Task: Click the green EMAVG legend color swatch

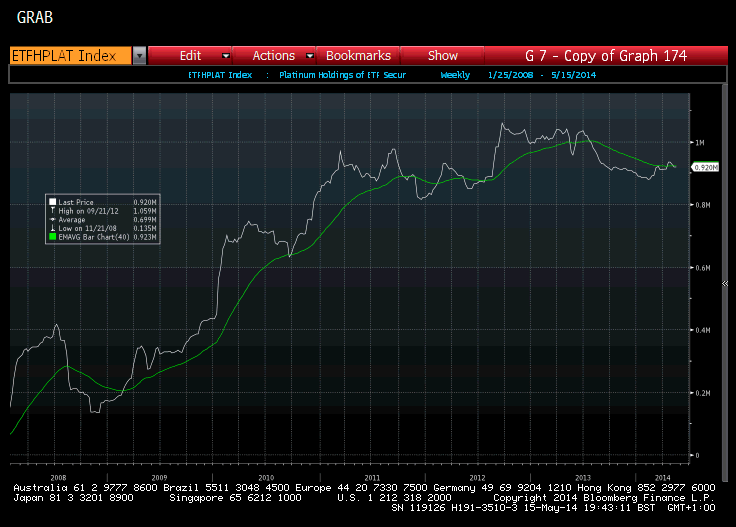Action: (53, 237)
